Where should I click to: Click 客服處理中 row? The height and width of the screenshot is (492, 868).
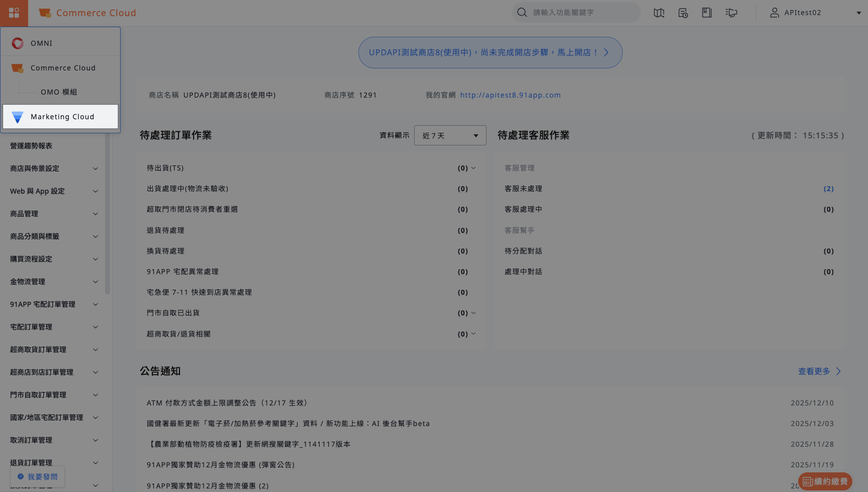click(x=669, y=209)
